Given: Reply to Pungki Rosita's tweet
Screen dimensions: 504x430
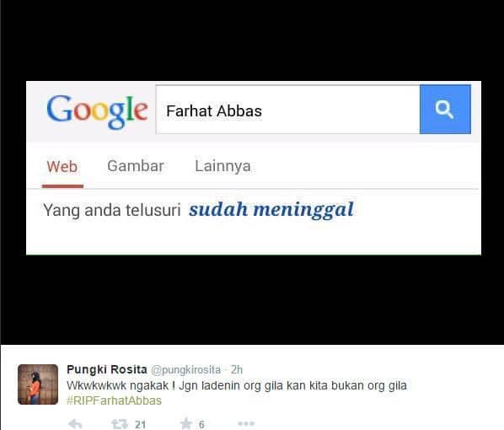Looking at the screenshot, I should [x=76, y=424].
